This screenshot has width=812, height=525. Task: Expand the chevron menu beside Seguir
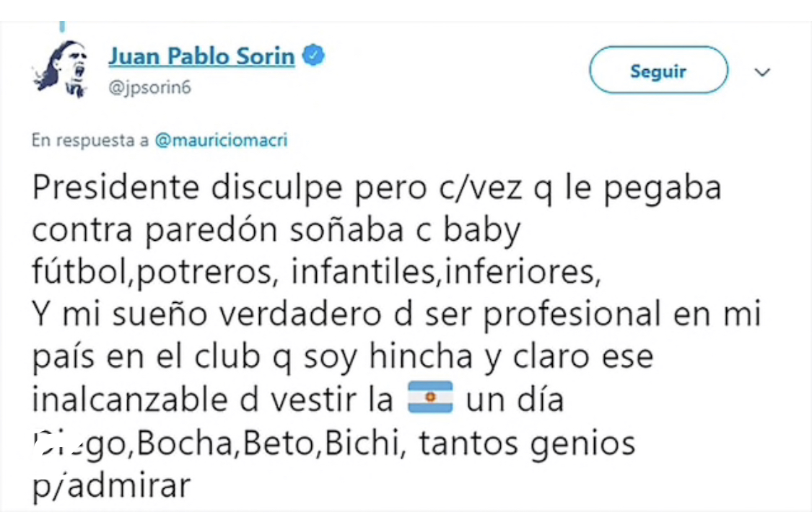[x=762, y=72]
